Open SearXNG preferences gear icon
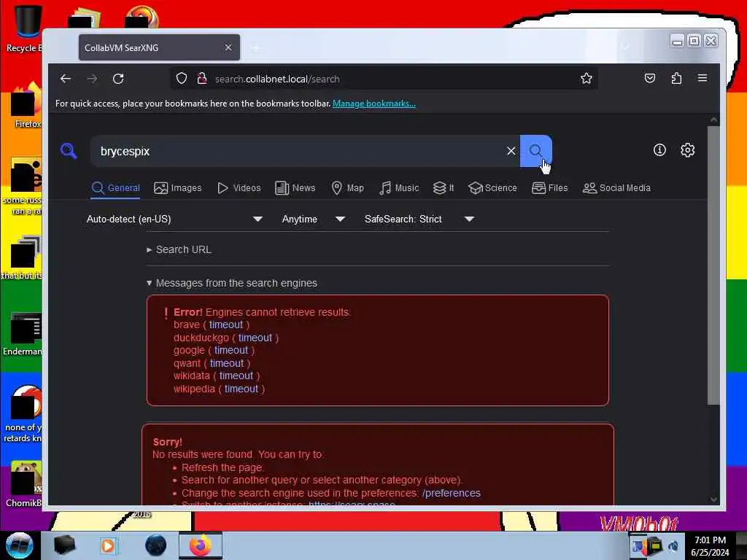Image resolution: width=747 pixels, height=560 pixels. [687, 150]
